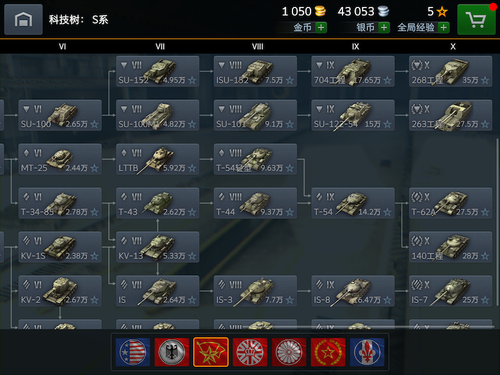
Task: Select the T-62A tier X tank
Action: [451, 203]
